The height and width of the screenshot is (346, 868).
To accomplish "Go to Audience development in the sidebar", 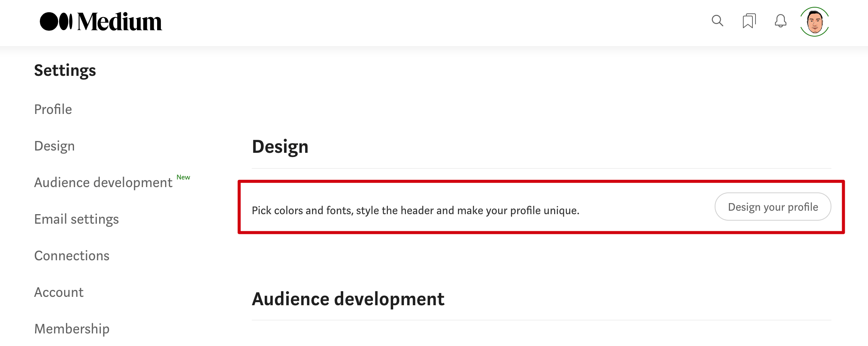I will click(x=103, y=183).
